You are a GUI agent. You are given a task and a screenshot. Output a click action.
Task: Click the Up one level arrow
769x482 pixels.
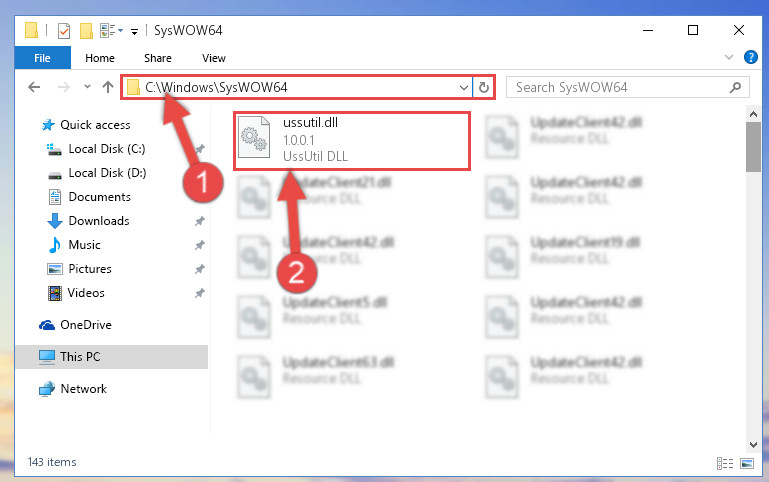[108, 87]
